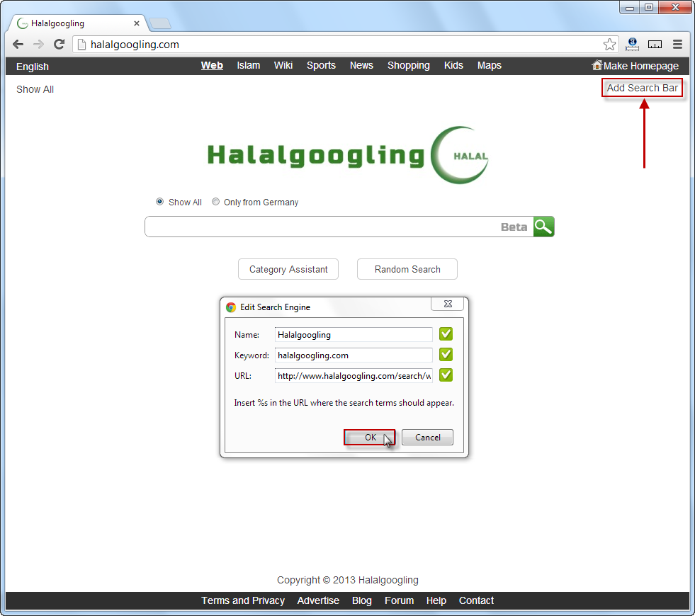The height and width of the screenshot is (616, 695).
Task: Click into the Halalgoogling search box
Action: 339,227
